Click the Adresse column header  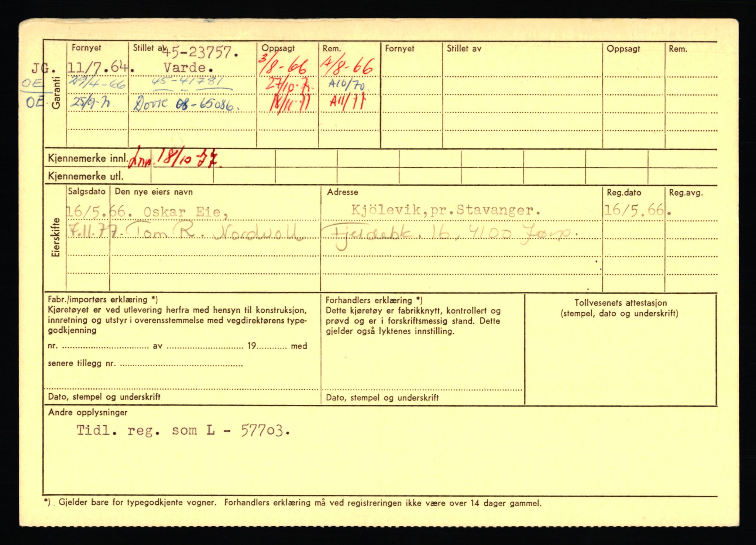342,192
